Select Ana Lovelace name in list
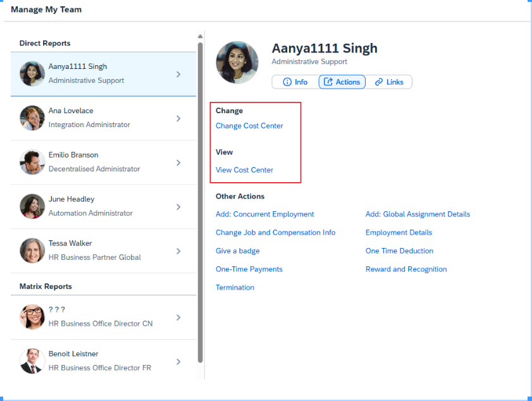Viewport: 532px width, 401px height. point(71,111)
